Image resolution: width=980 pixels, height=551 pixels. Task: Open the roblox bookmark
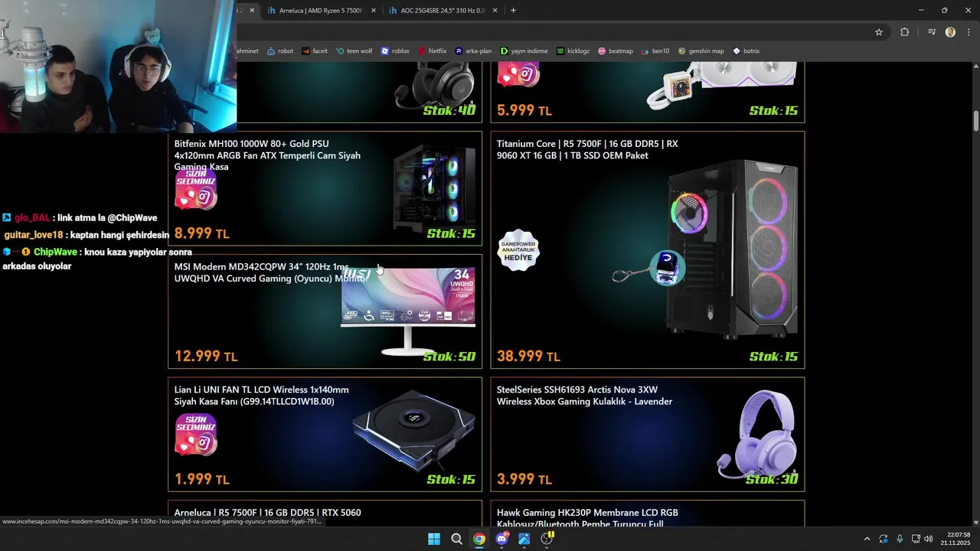[x=395, y=51]
